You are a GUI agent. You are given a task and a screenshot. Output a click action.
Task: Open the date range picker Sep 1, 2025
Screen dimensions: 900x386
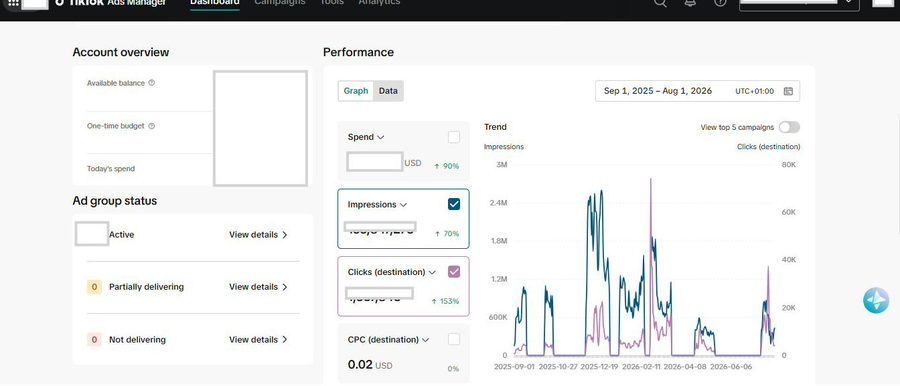pos(697,91)
